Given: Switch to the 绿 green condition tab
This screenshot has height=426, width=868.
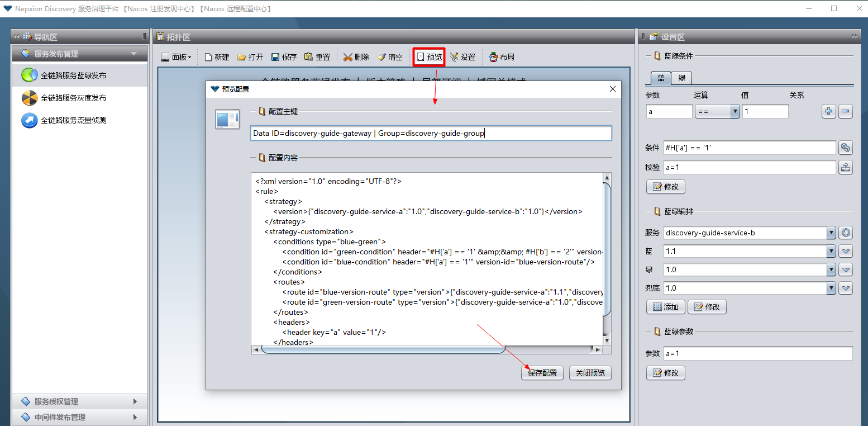Looking at the screenshot, I should pyautogui.click(x=681, y=78).
